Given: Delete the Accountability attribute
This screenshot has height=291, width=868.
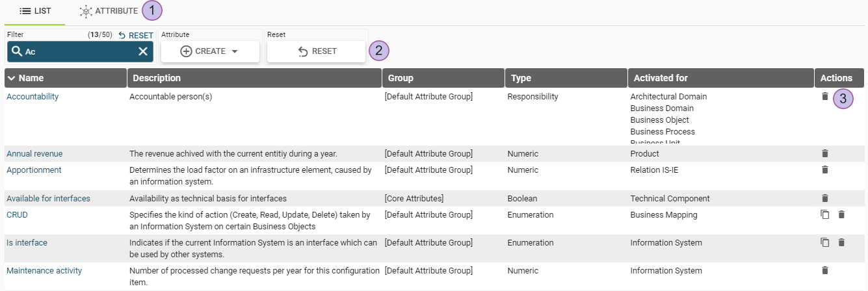Looking at the screenshot, I should 825,97.
